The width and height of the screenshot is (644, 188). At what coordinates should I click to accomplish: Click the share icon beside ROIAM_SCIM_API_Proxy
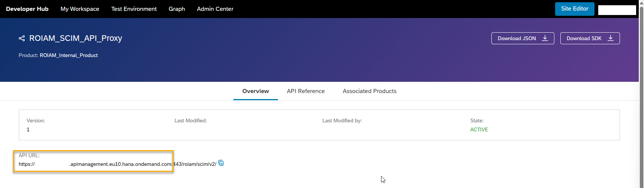pyautogui.click(x=22, y=38)
